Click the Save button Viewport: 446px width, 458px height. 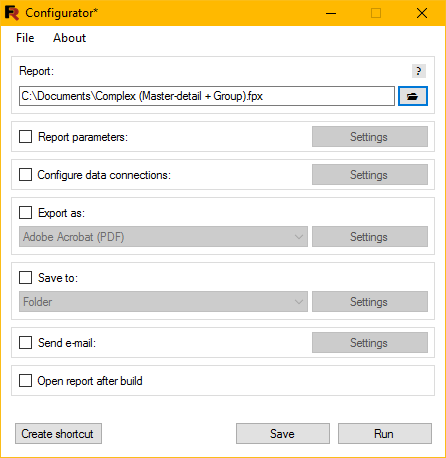click(283, 434)
